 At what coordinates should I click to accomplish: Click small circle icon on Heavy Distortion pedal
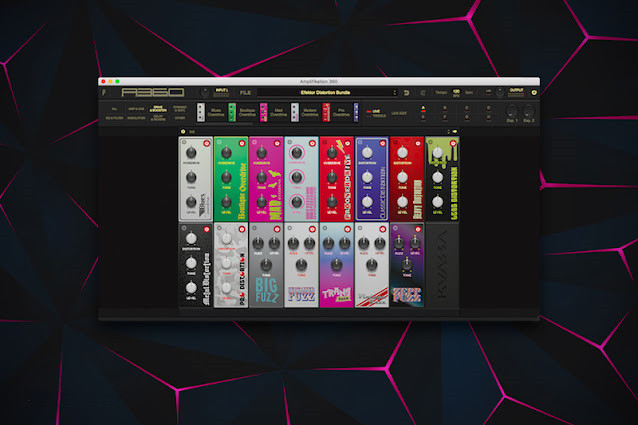pos(395,142)
